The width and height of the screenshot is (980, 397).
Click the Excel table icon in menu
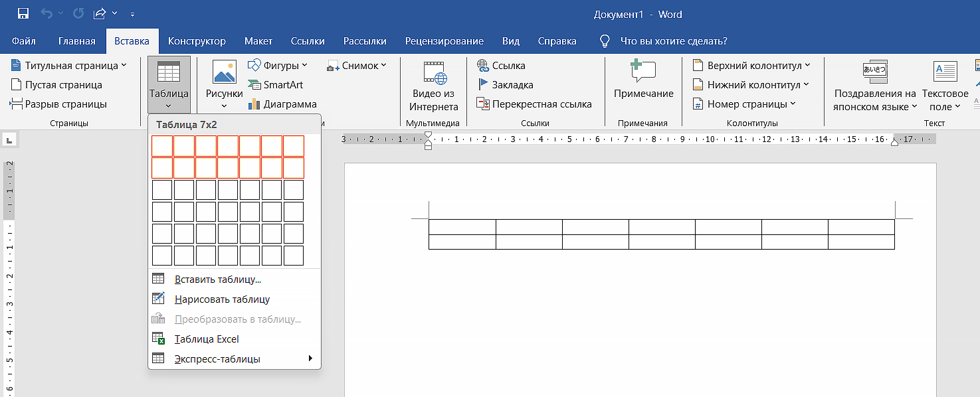click(158, 339)
